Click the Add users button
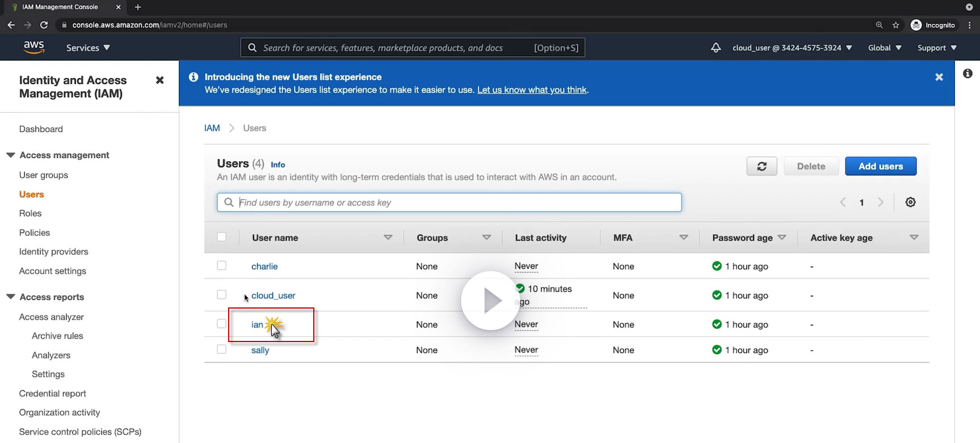Screen dimensions: 980x443 (x=880, y=166)
